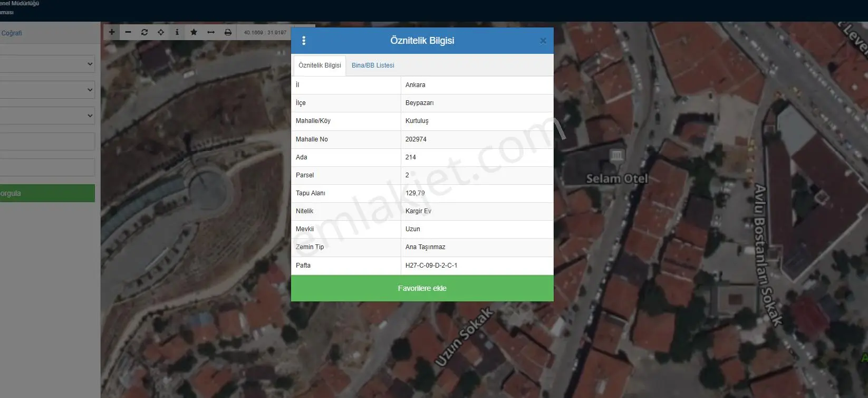Screen dimensions: 868x398
Task: Click the İl label cell
Action: click(x=346, y=85)
